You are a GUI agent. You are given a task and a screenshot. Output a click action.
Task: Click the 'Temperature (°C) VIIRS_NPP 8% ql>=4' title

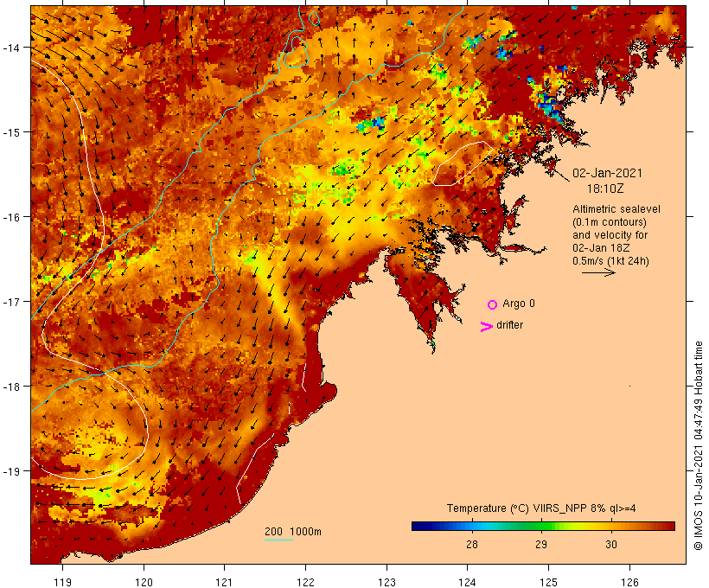tap(541, 508)
